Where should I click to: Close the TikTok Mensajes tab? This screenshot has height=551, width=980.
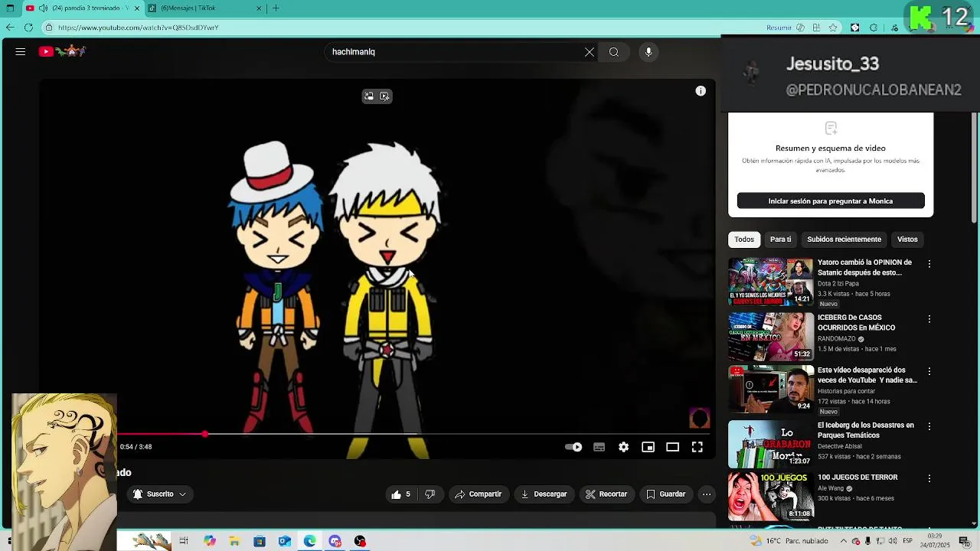tap(259, 8)
